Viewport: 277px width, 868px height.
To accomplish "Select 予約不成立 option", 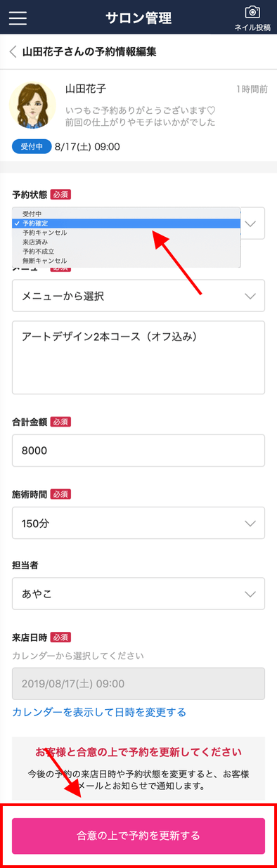I will pos(127,251).
